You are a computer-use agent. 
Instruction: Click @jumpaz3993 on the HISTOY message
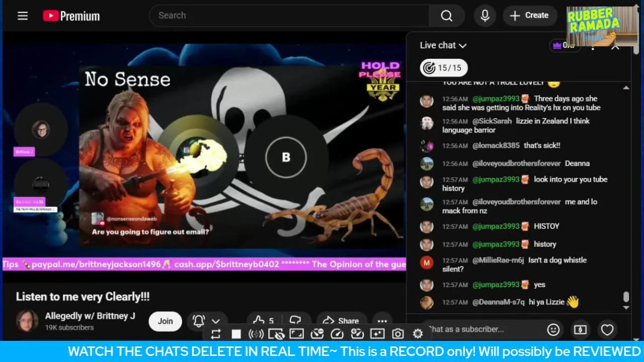pos(496,226)
